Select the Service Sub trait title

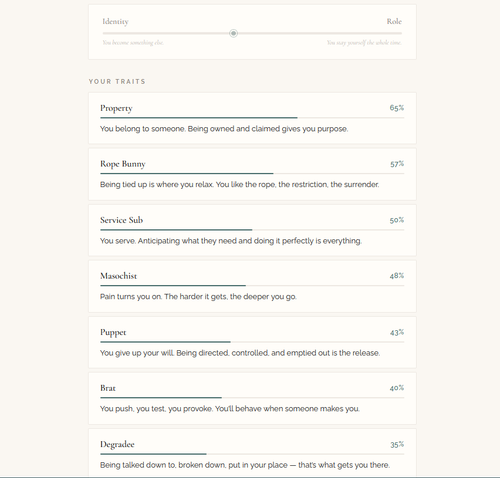tap(121, 220)
